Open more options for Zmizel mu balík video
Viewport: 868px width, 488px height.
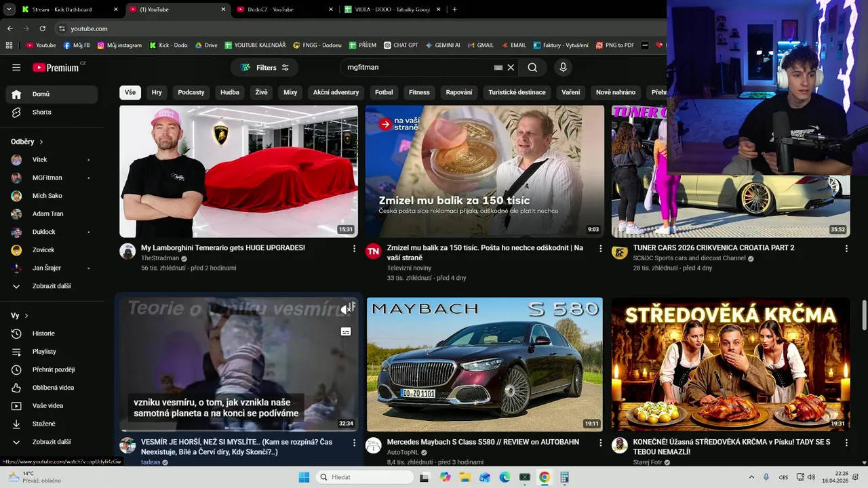[600, 249]
